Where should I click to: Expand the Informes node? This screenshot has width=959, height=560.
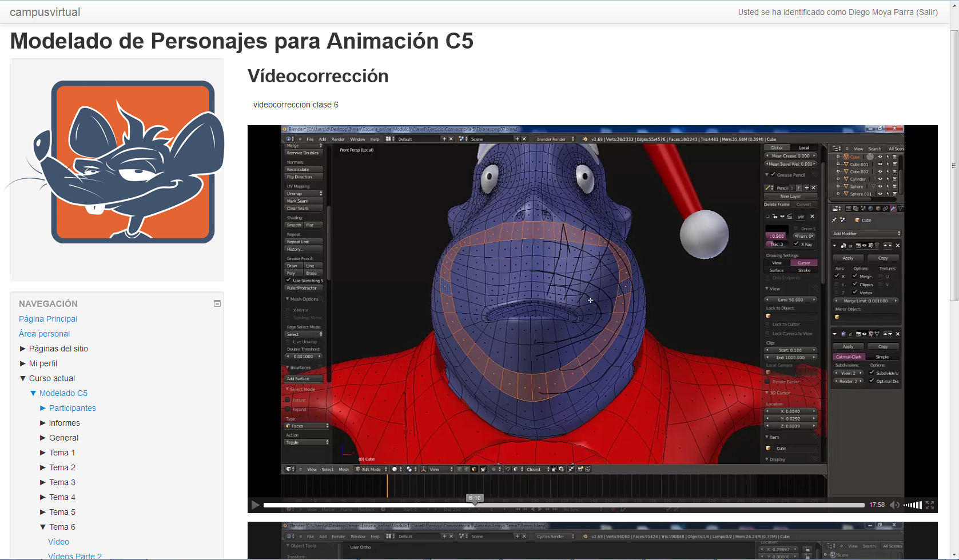click(x=43, y=423)
